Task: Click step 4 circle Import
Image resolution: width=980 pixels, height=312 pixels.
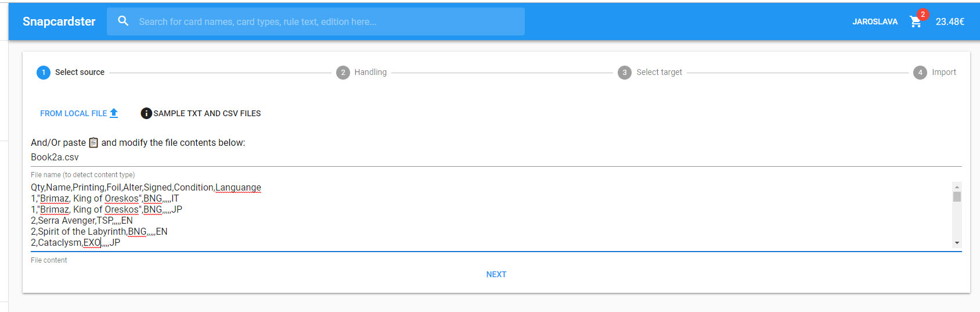Action: click(920, 73)
